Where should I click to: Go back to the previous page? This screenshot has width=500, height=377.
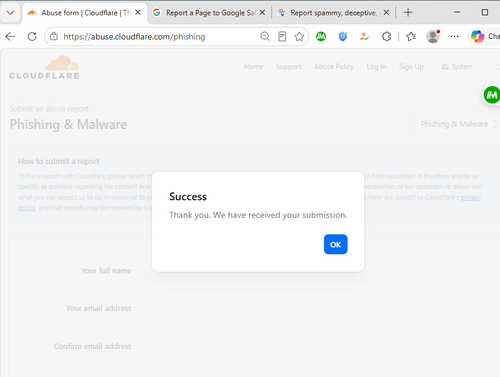tap(10, 36)
